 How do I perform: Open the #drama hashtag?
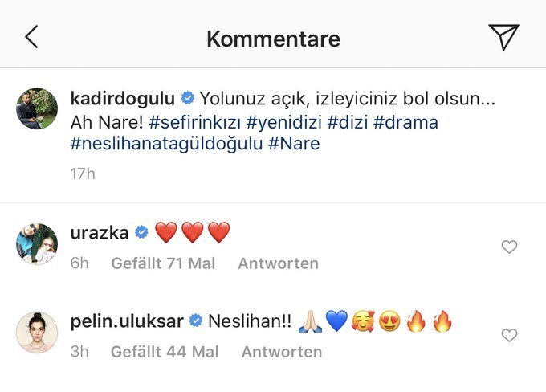pyautogui.click(x=405, y=123)
